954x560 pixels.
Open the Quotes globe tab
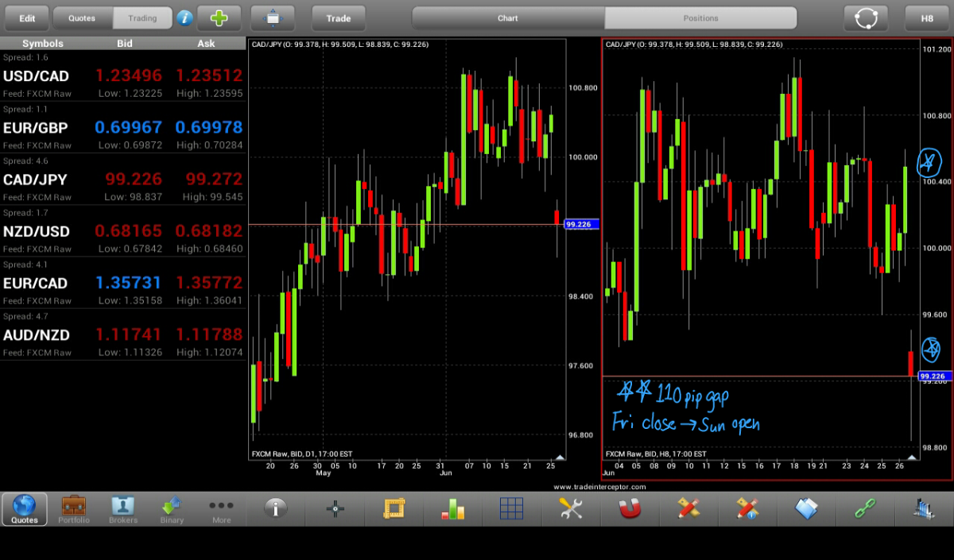coord(25,509)
